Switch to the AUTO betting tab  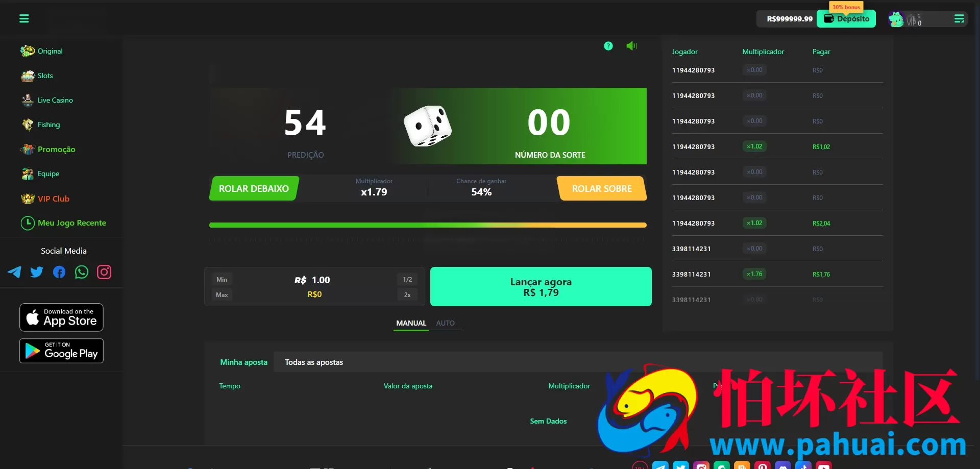(445, 323)
